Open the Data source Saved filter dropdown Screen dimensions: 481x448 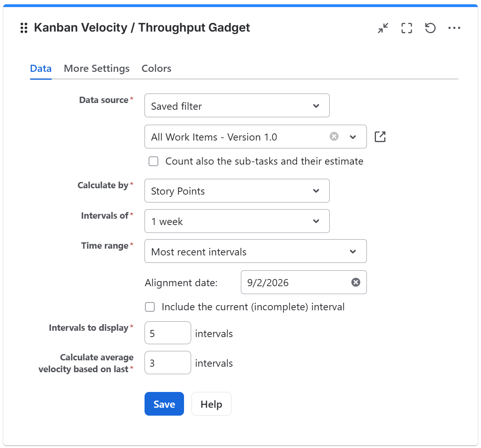click(237, 105)
